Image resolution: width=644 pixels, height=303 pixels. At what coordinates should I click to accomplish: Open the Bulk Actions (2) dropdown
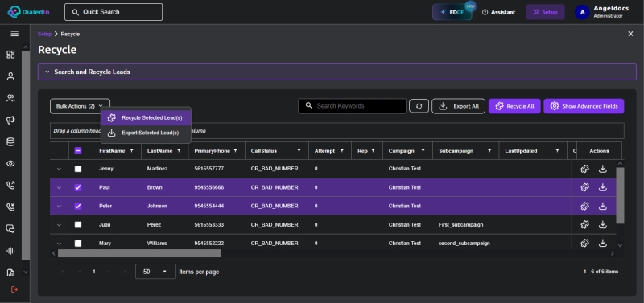[80, 106]
